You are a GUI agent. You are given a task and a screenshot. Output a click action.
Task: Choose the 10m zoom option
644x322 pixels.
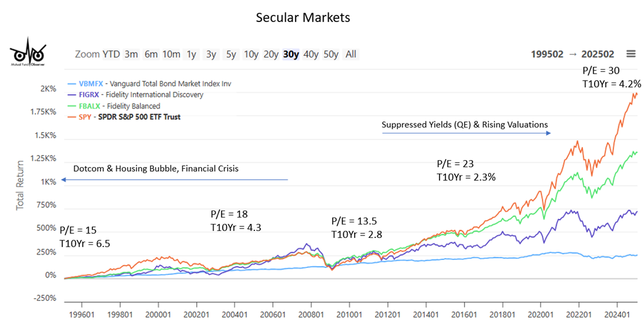171,55
